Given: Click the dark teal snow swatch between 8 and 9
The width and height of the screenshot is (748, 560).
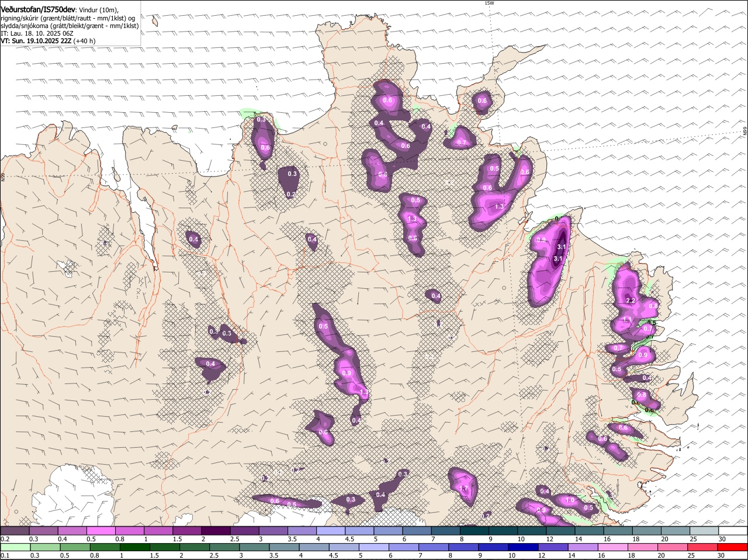Looking at the screenshot, I should (x=475, y=531).
